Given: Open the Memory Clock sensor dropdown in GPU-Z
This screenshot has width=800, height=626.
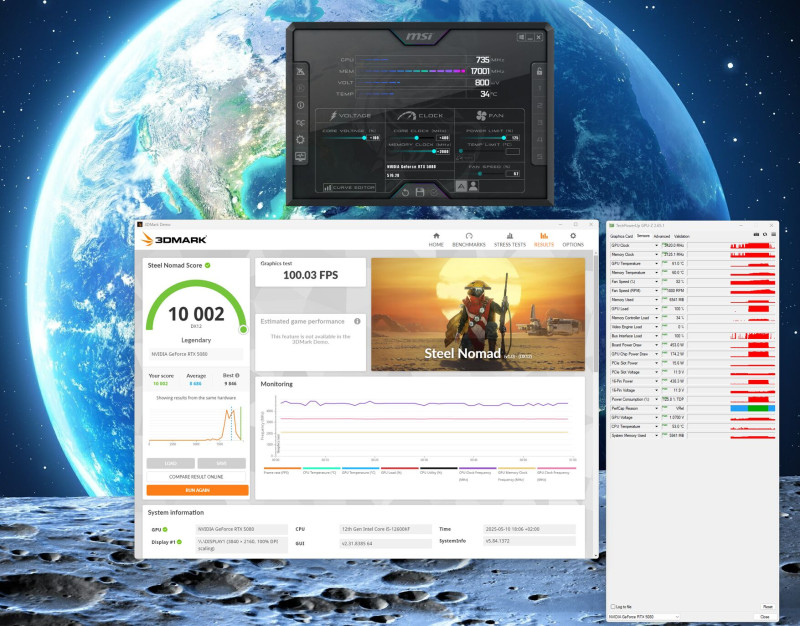Looking at the screenshot, I should pyautogui.click(x=657, y=255).
